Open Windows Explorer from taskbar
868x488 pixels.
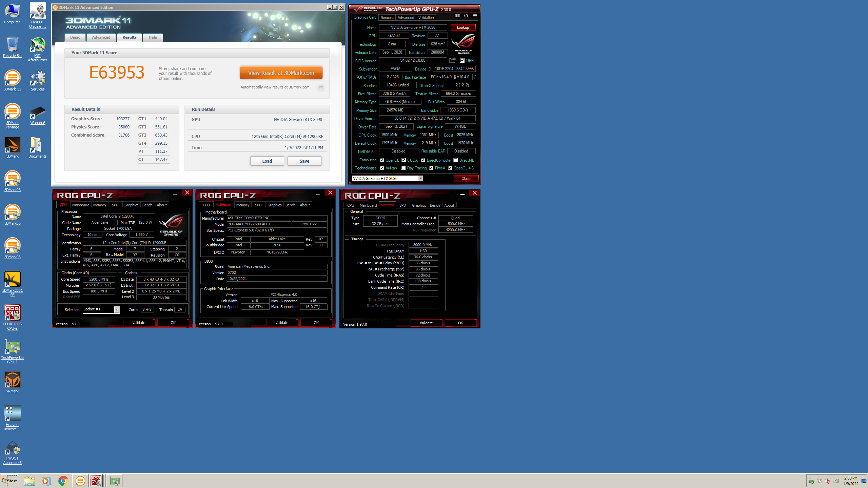(29, 481)
